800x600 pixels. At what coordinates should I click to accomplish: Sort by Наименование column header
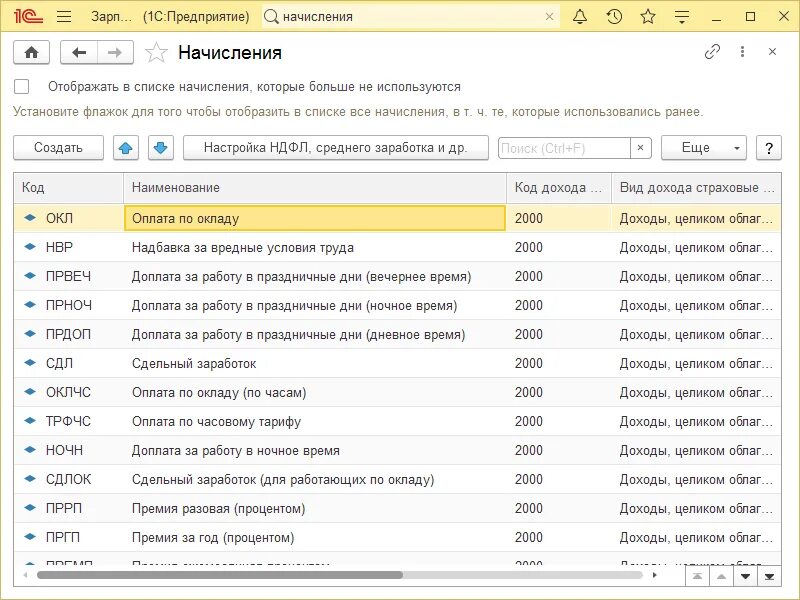pyautogui.click(x=315, y=188)
